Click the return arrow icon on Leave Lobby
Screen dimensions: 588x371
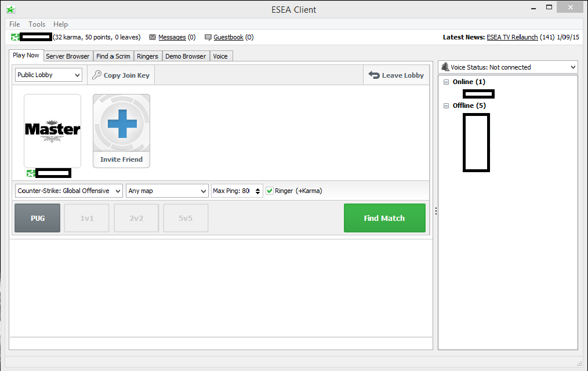(x=374, y=75)
